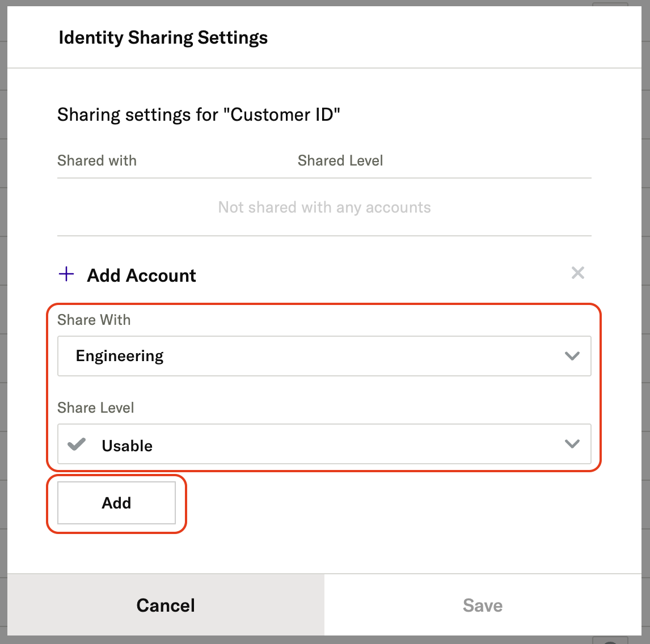Cancel the identity sharing dialog
The width and height of the screenshot is (650, 644).
166,605
